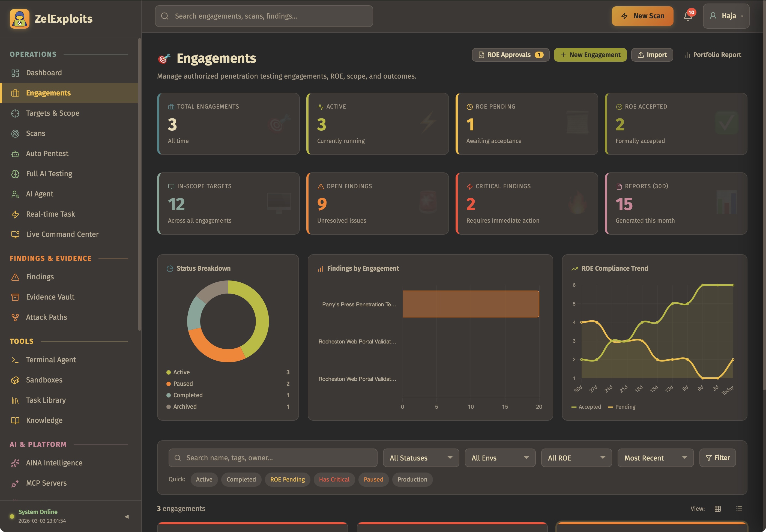The width and height of the screenshot is (766, 532).
Task: Launch the Terminal Agent tool
Action: tap(51, 360)
